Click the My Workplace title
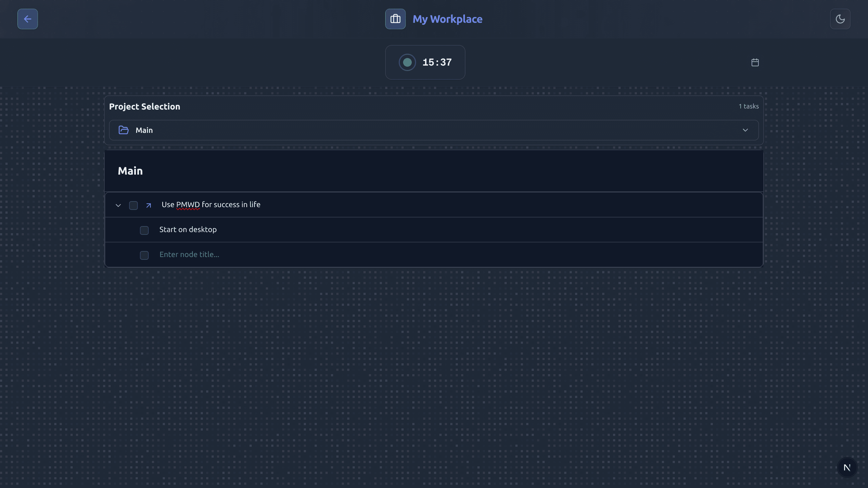The image size is (868, 488). 447,19
